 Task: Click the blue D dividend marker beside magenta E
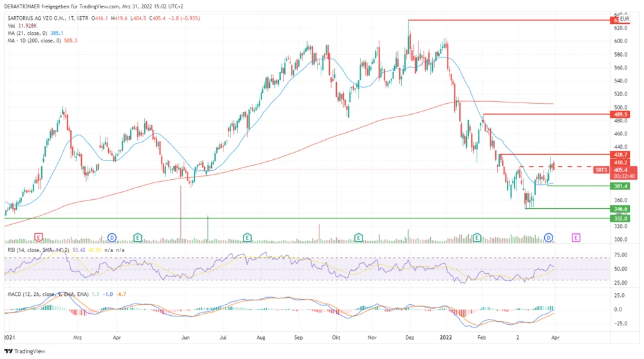click(x=549, y=237)
